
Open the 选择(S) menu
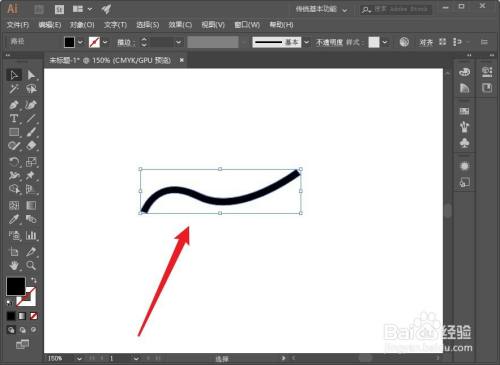(148, 25)
